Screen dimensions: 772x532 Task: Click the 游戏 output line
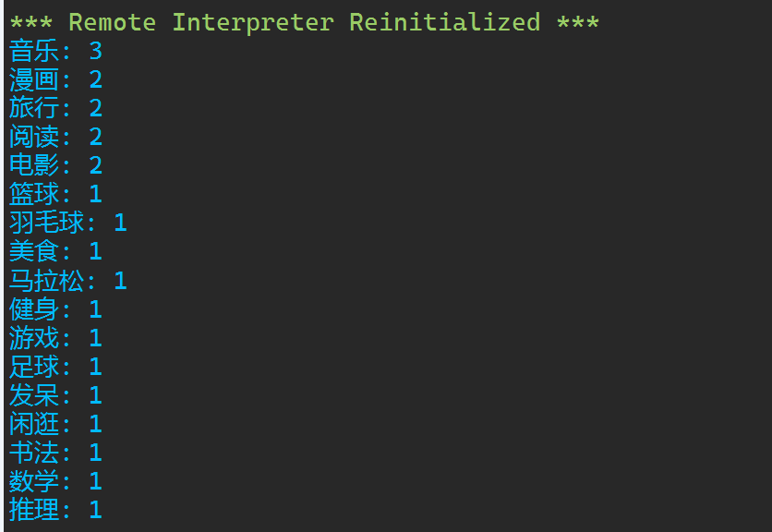55,337
